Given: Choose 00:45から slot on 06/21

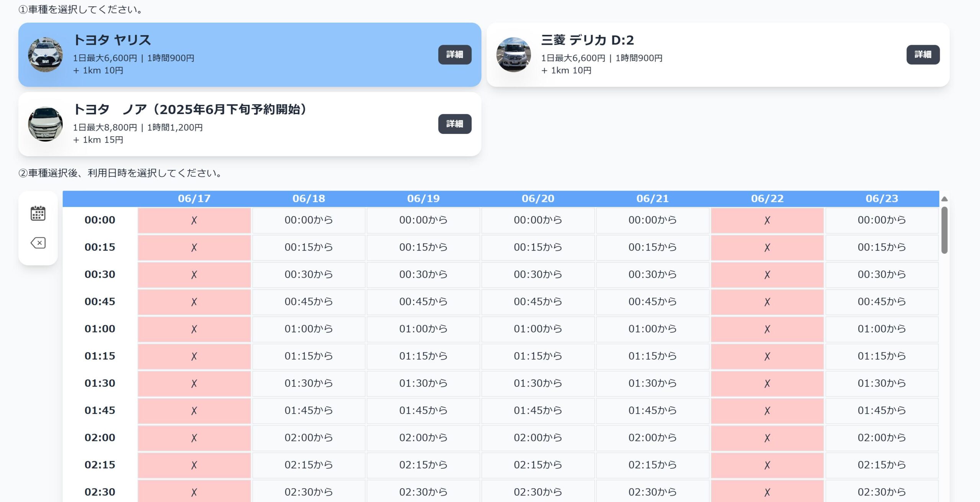Looking at the screenshot, I should click(x=652, y=302).
